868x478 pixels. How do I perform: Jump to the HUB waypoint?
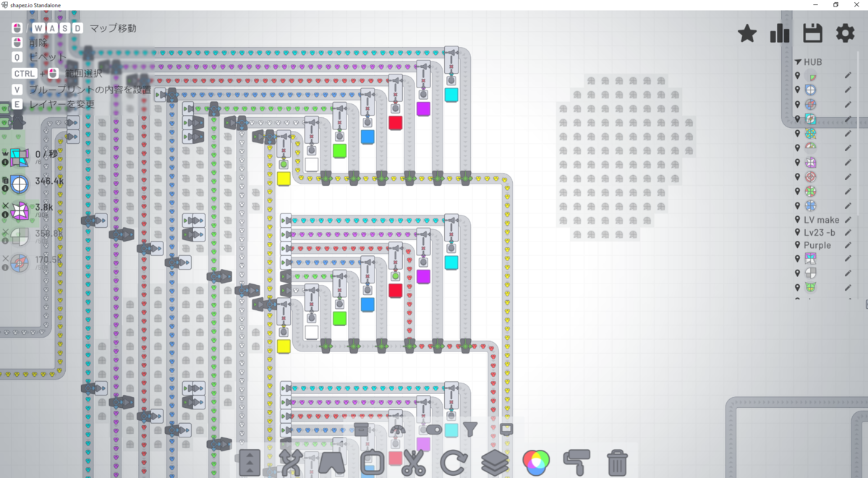click(x=813, y=62)
